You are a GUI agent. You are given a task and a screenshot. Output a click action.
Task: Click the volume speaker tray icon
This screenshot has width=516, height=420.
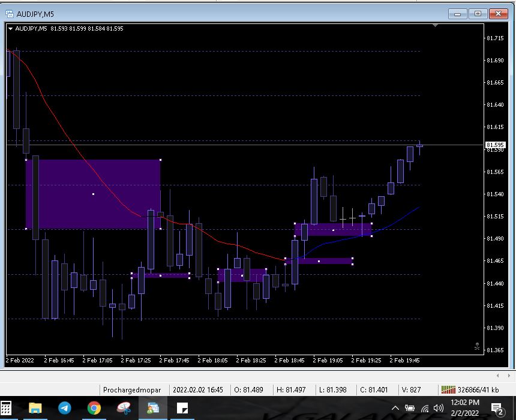439,409
